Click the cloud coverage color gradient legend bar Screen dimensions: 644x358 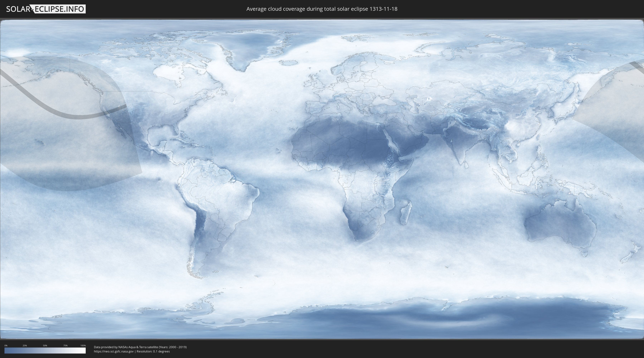45,350
